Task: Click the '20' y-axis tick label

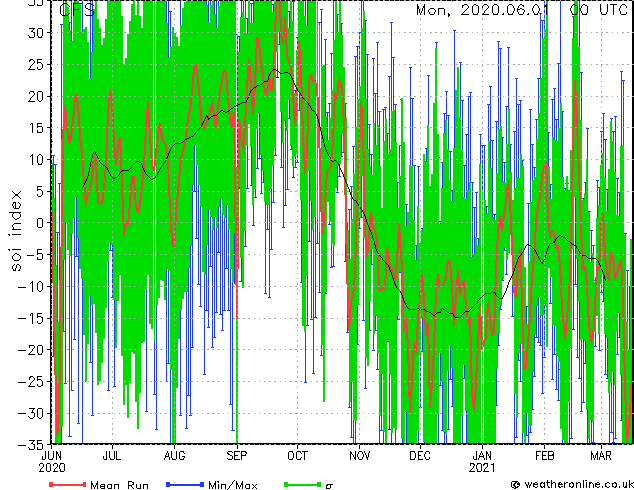Action: (36, 96)
